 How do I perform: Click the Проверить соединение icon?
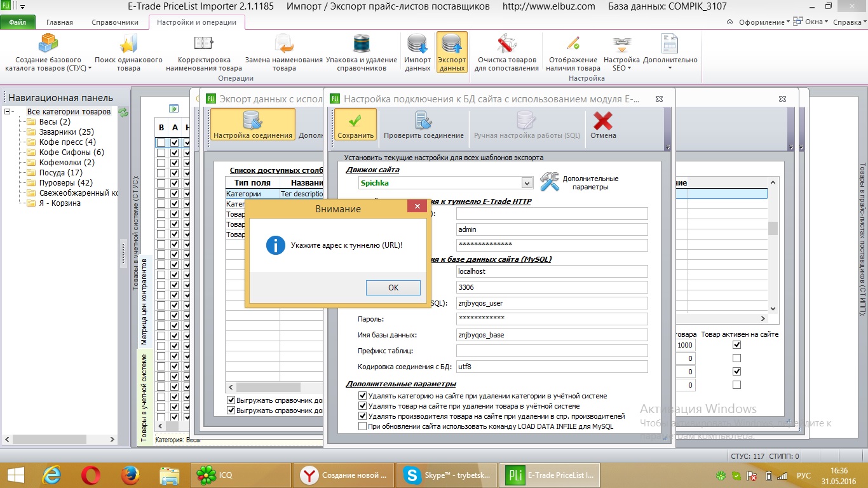click(x=424, y=120)
